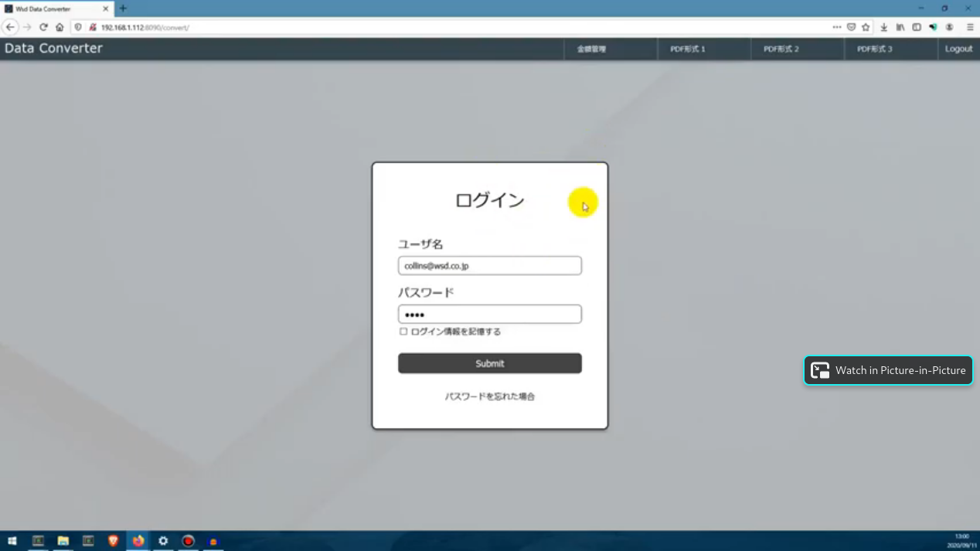
Task: Focus the ユーザ名 email input field
Action: point(490,266)
